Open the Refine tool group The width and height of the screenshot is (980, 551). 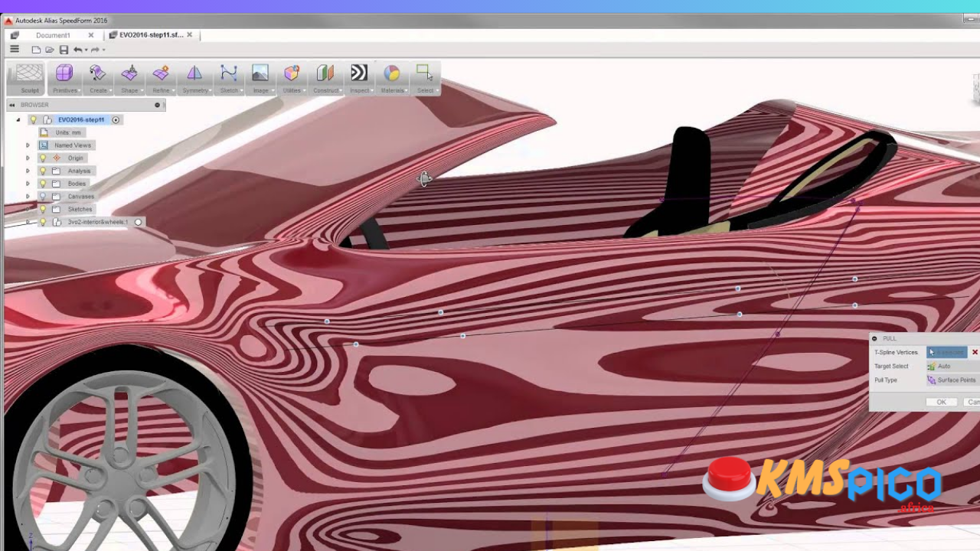[161, 79]
